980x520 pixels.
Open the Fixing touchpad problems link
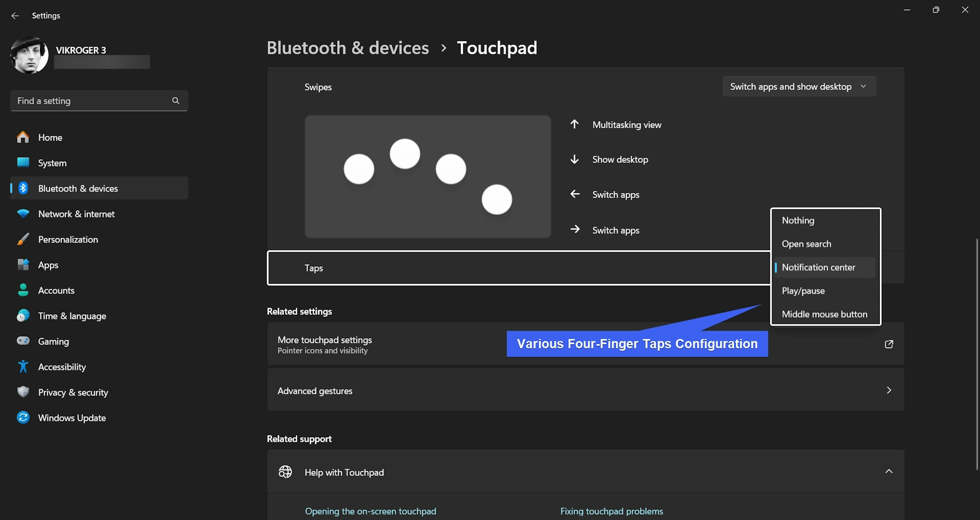pos(611,511)
